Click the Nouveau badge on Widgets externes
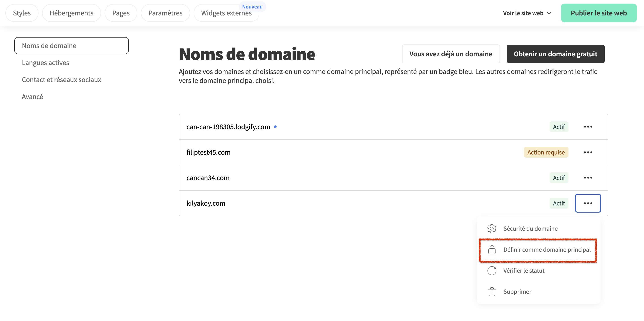Image resolution: width=644 pixels, height=321 pixels. [252, 7]
